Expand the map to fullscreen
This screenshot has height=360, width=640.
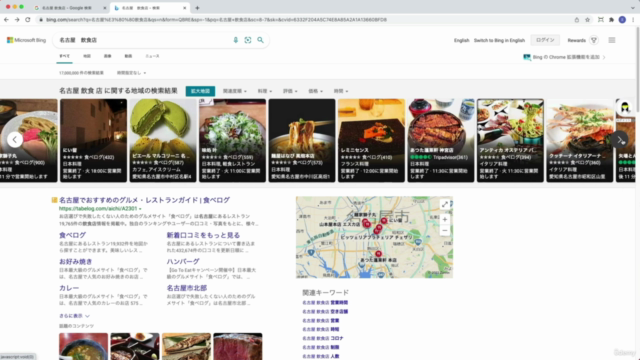point(444,204)
